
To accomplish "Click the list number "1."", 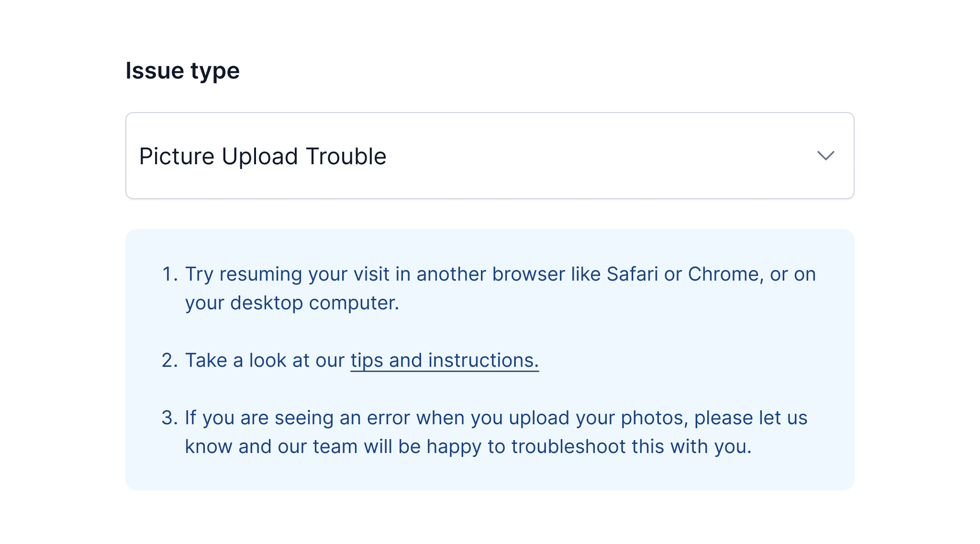I will click(170, 274).
